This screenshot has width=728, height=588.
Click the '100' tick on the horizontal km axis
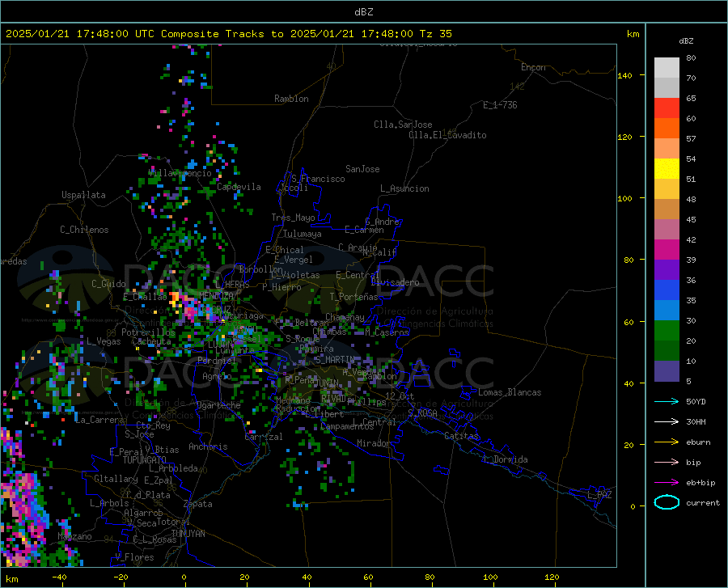click(x=490, y=577)
